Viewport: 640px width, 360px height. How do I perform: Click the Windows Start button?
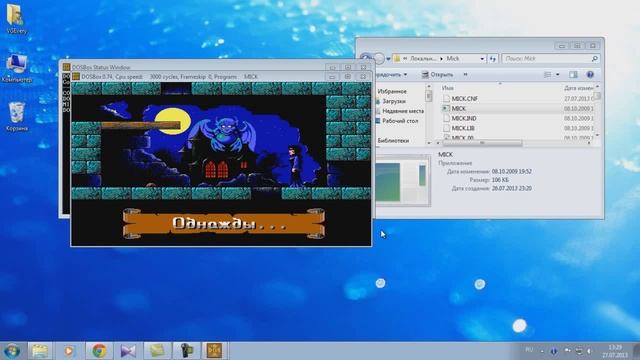click(x=12, y=351)
